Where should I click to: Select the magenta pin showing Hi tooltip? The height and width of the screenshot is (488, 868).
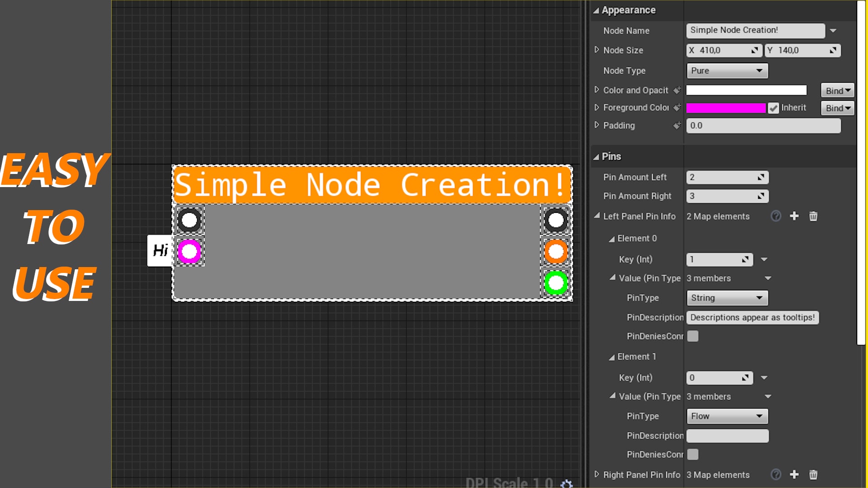tap(189, 251)
